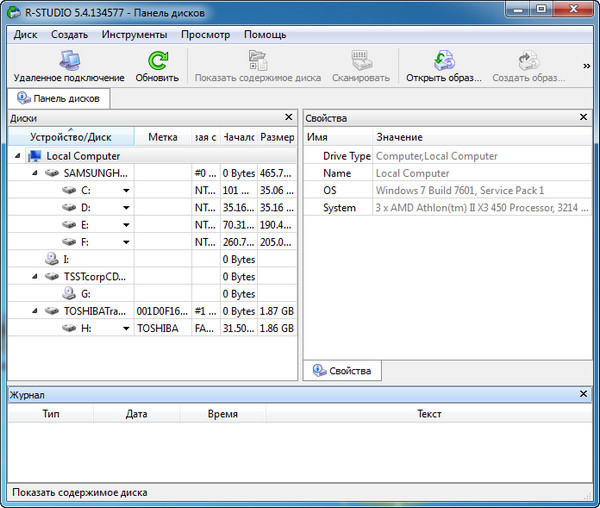Click the Scan (Сканировать) toolbar icon

click(360, 60)
